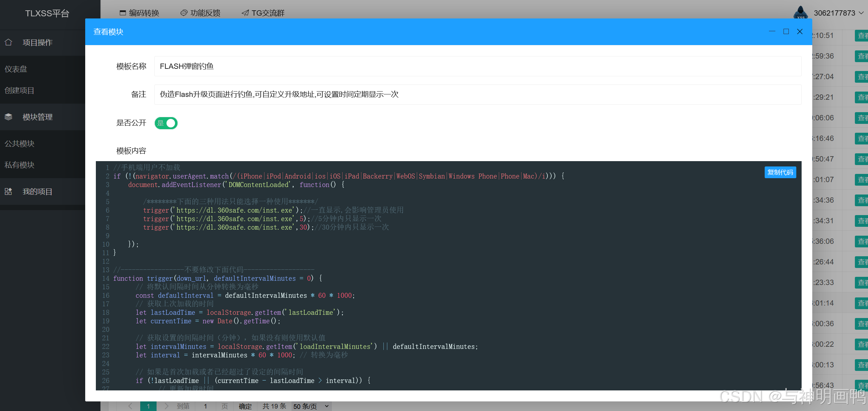Open the 私有模块 menu item
The image size is (868, 411).
pos(20,165)
